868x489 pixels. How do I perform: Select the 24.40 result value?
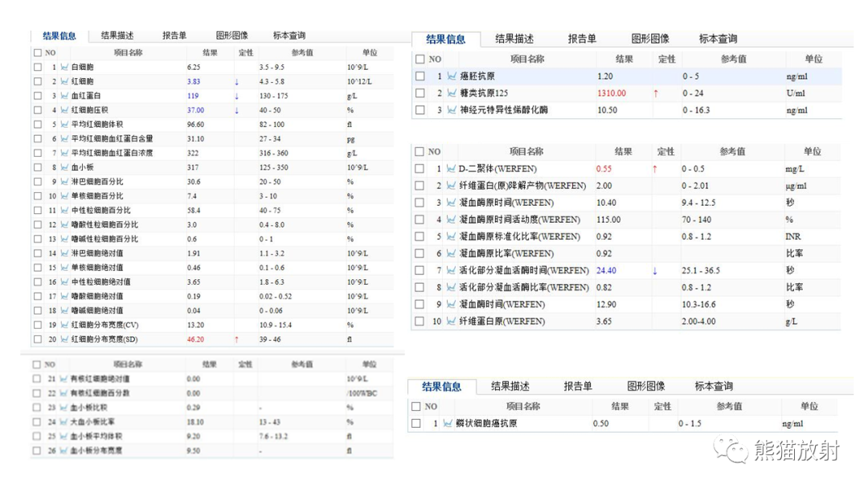pyautogui.click(x=606, y=270)
